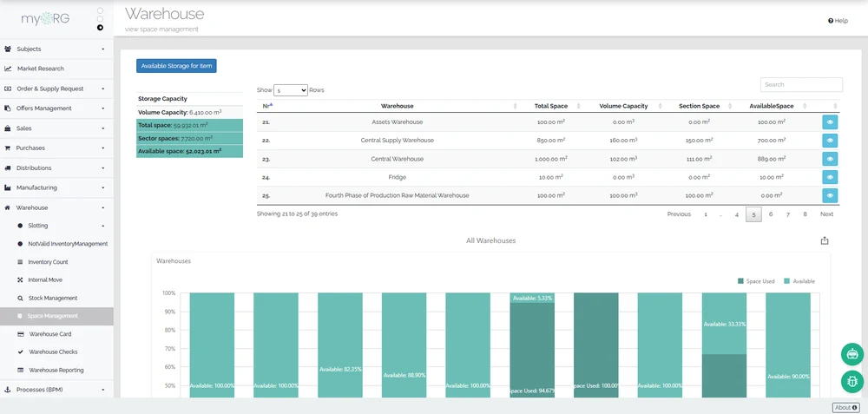
Task: Click the table Search input field
Action: click(801, 85)
